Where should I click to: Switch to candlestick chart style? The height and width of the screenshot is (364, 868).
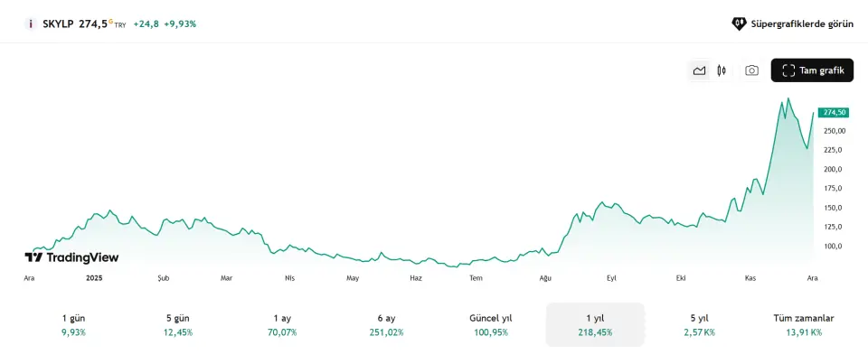(x=722, y=70)
